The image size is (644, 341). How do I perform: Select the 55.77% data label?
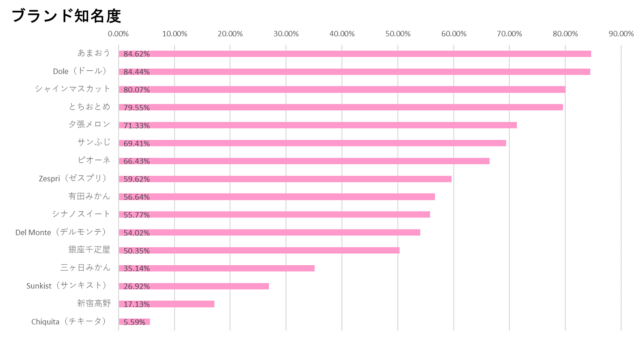[x=136, y=215]
